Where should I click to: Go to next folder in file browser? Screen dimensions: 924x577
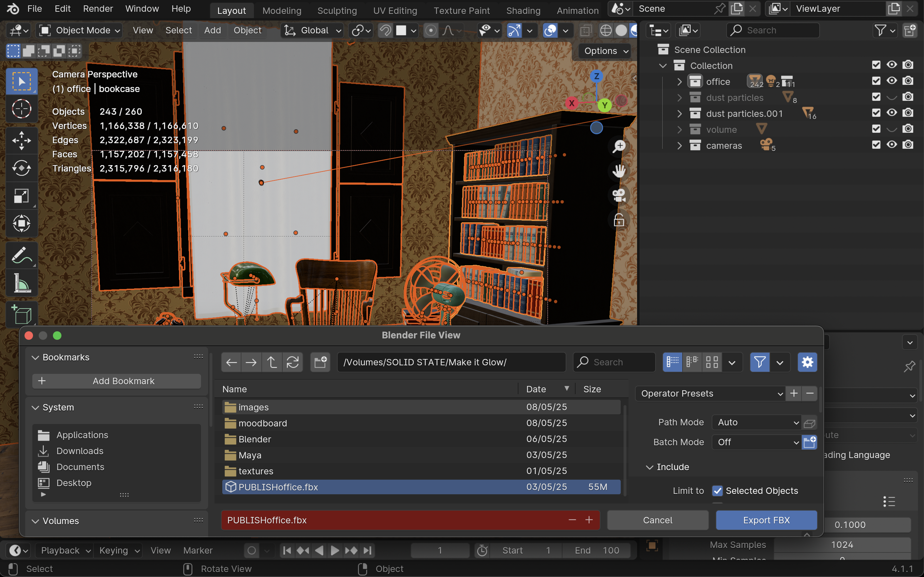tap(251, 362)
